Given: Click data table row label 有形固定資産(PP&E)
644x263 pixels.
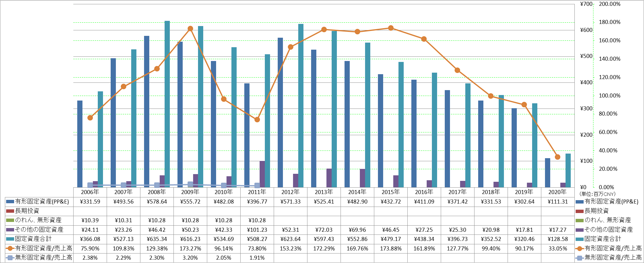Looking at the screenshot, I should click(x=42, y=202).
